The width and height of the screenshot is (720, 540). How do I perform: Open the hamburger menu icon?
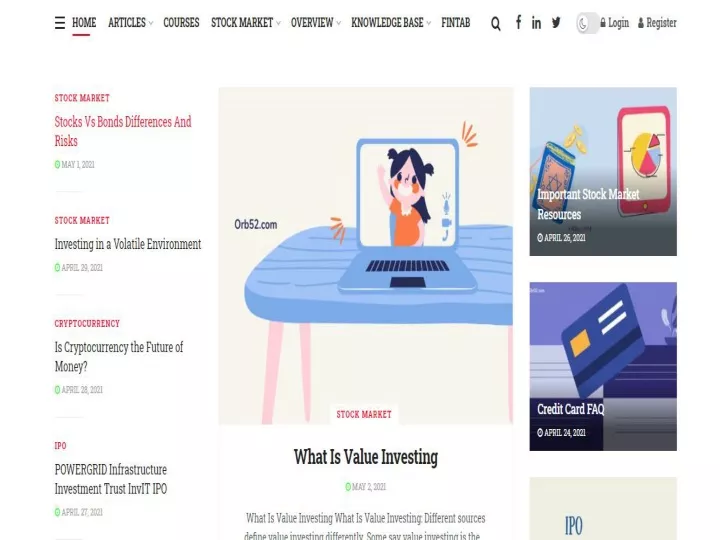pyautogui.click(x=60, y=23)
